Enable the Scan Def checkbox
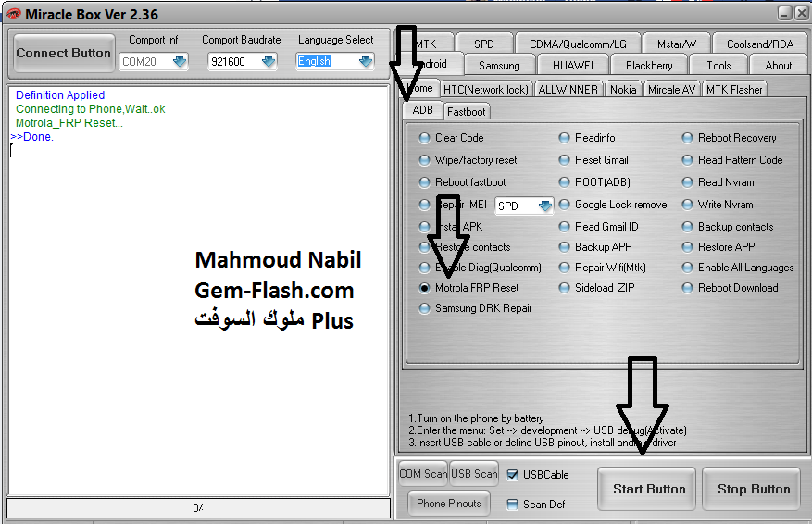 (x=512, y=505)
